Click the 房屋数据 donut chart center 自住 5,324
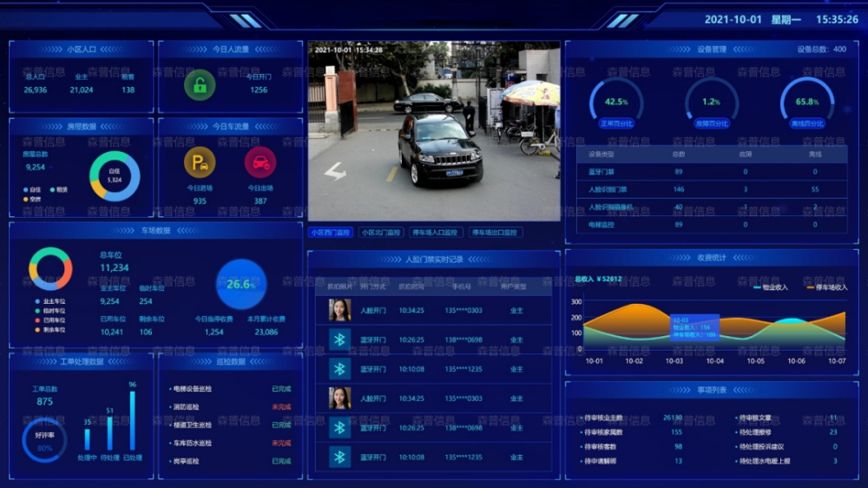This screenshot has height=488, width=868. (x=115, y=176)
